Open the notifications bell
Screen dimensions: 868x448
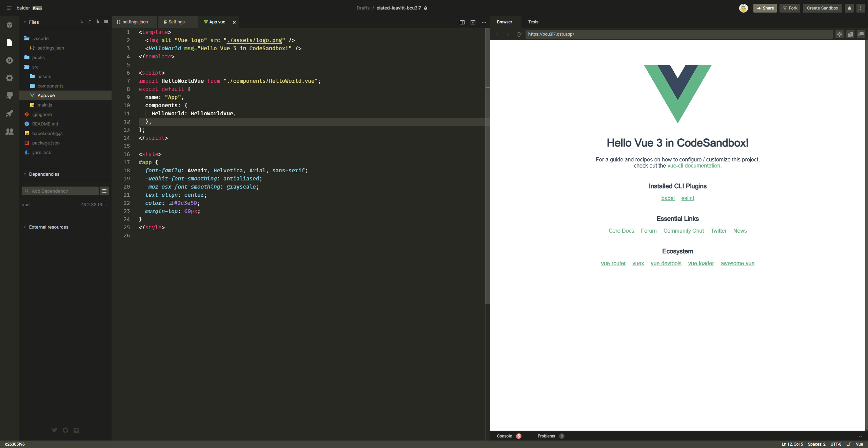(x=849, y=8)
